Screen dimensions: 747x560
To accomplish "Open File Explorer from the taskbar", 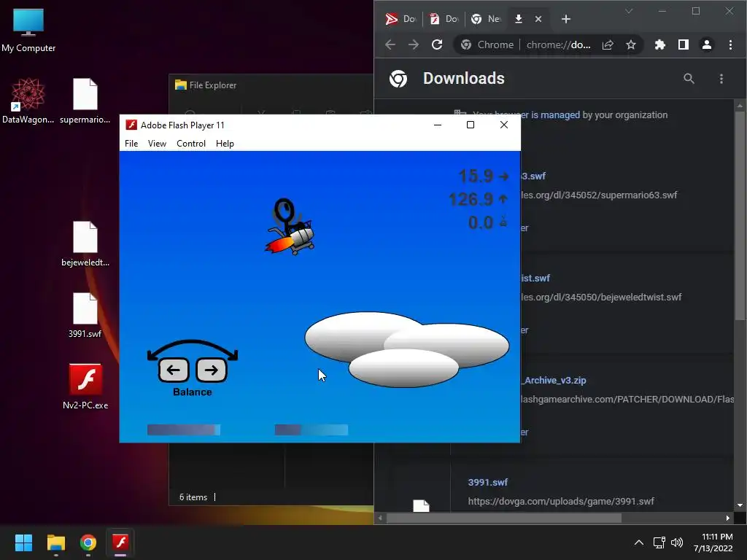I will click(55, 542).
